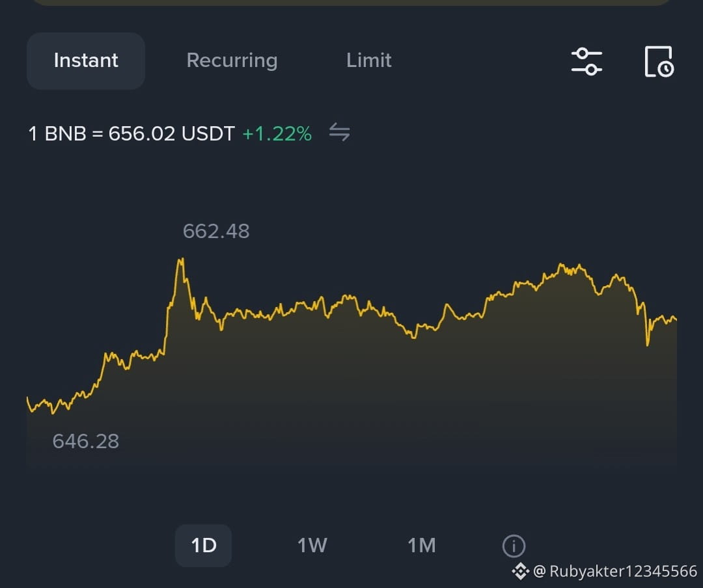This screenshot has height=588, width=703.
Task: Click the chart peak near 662.48
Action: click(182, 260)
